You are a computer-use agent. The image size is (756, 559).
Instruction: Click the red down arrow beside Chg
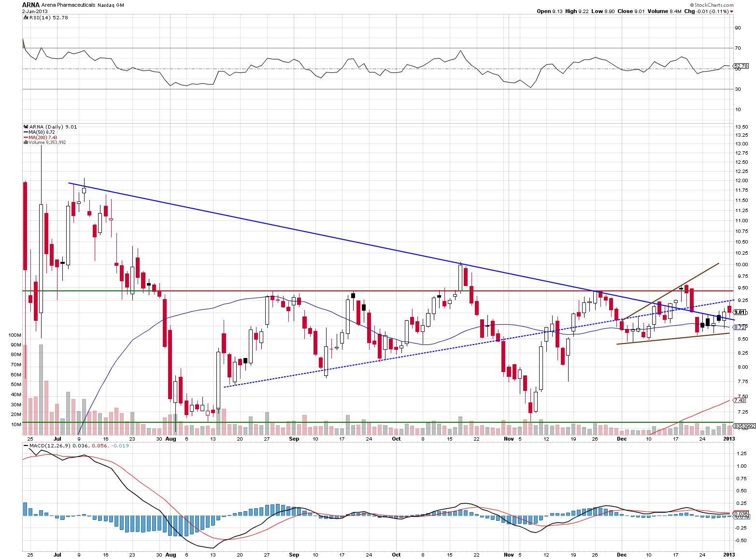[731, 12]
